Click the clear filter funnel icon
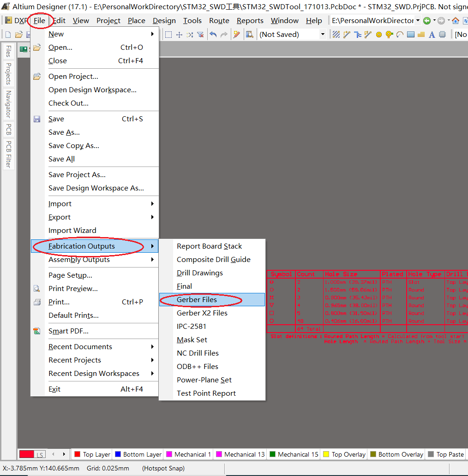The image size is (468, 476). pos(200,35)
